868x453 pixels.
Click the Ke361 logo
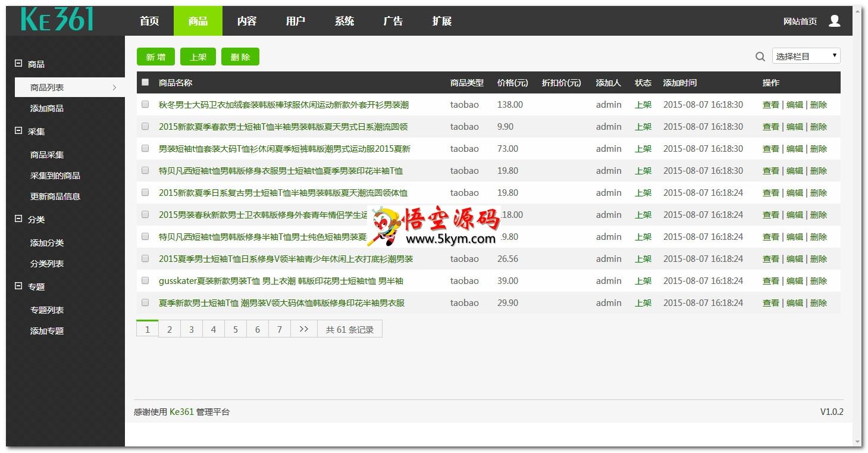click(57, 20)
